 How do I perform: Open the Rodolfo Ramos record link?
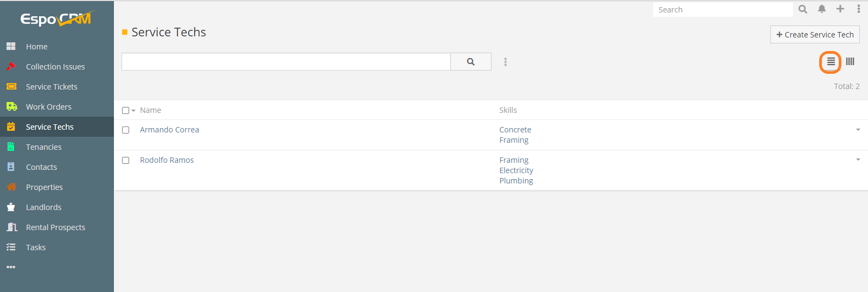(167, 160)
